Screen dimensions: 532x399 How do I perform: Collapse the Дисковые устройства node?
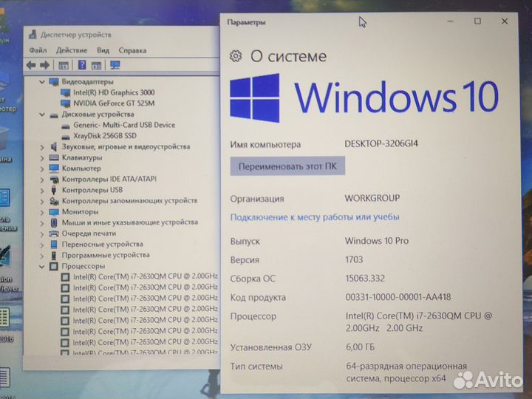[42, 115]
